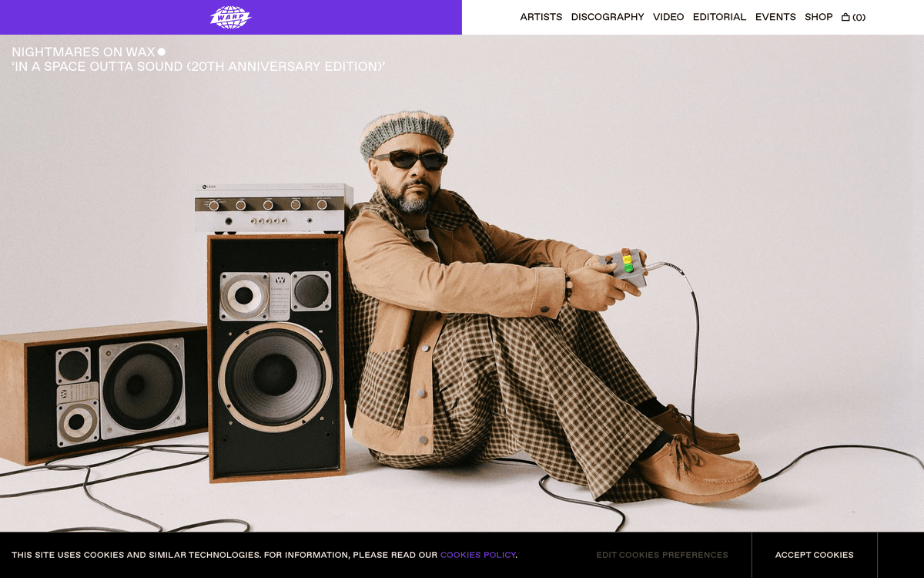
Task: Accept cookies in the banner
Action: pyautogui.click(x=814, y=555)
